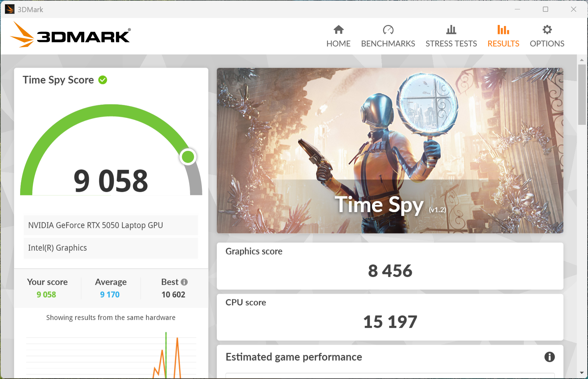Minimize the 3DMark window
This screenshot has width=588, height=379.
(517, 9)
